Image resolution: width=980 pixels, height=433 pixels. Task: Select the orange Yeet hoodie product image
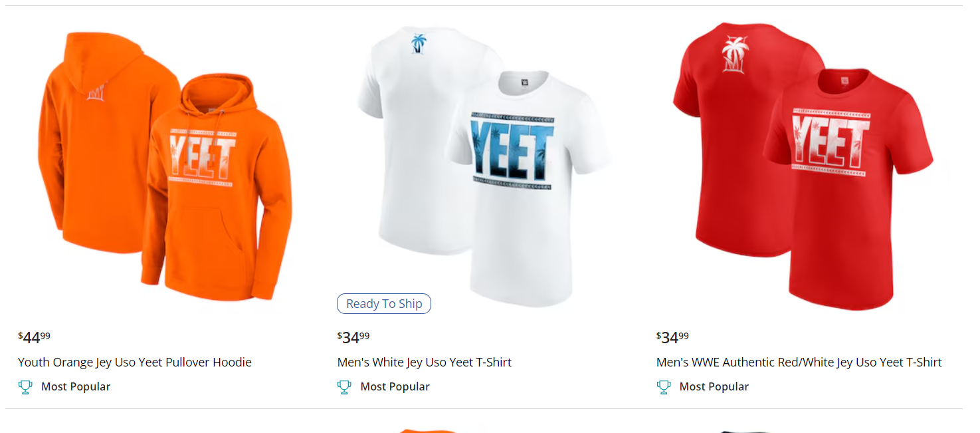(x=165, y=166)
